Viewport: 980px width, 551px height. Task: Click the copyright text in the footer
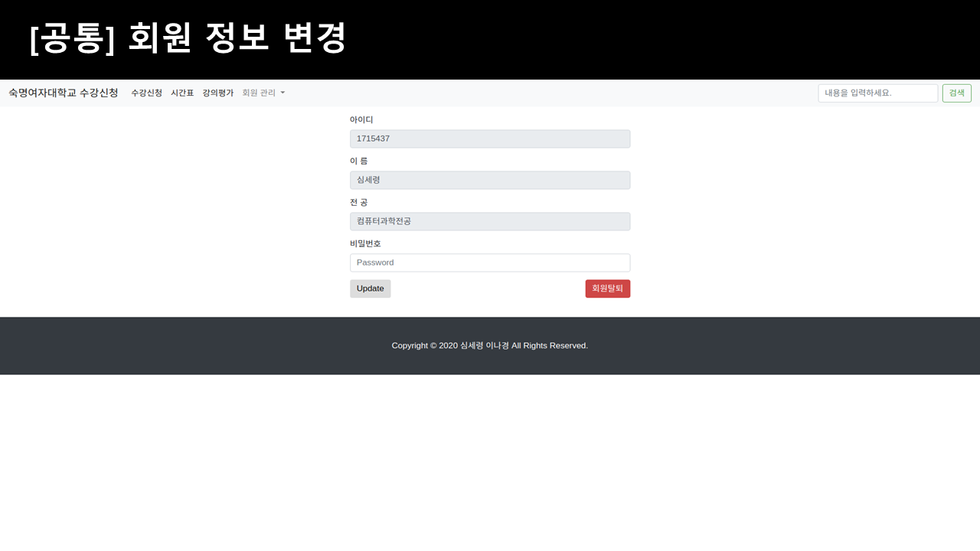pos(489,345)
